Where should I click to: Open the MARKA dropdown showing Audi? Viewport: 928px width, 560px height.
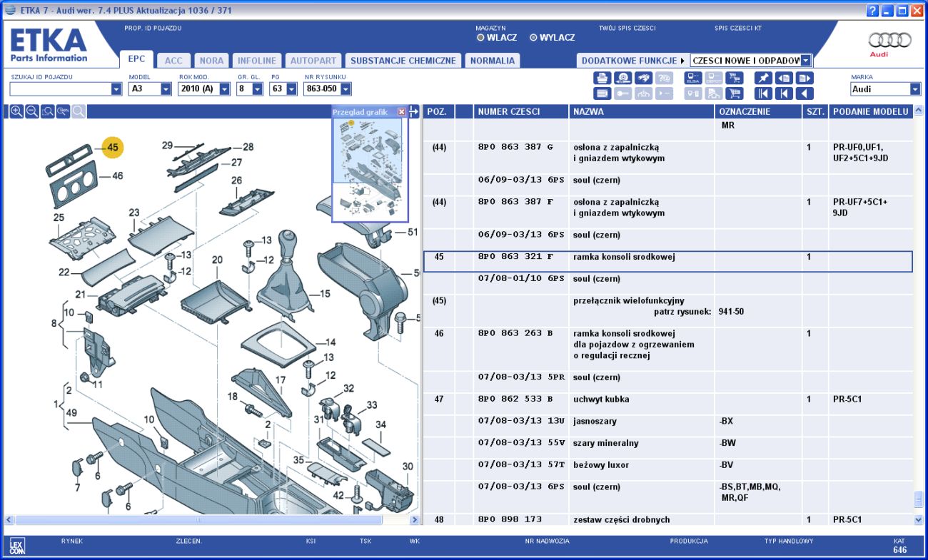pos(915,89)
